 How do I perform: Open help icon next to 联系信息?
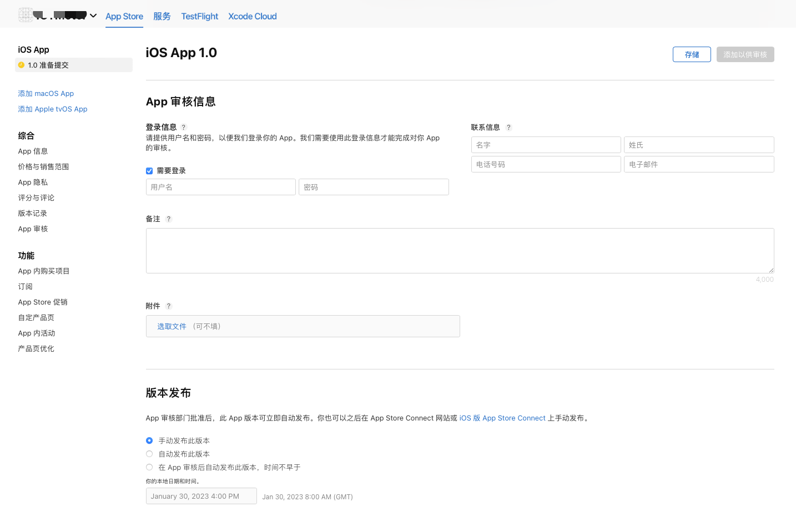[508, 127]
